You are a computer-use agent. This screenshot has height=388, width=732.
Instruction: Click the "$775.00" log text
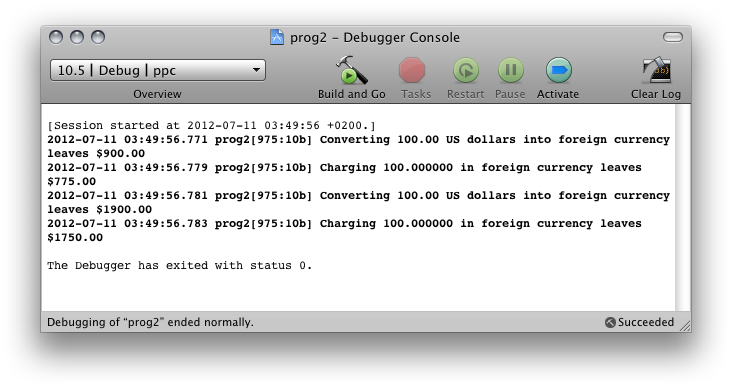click(x=71, y=182)
